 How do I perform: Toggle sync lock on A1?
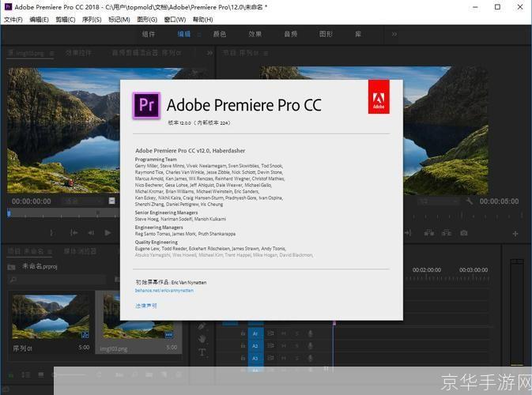(x=270, y=333)
